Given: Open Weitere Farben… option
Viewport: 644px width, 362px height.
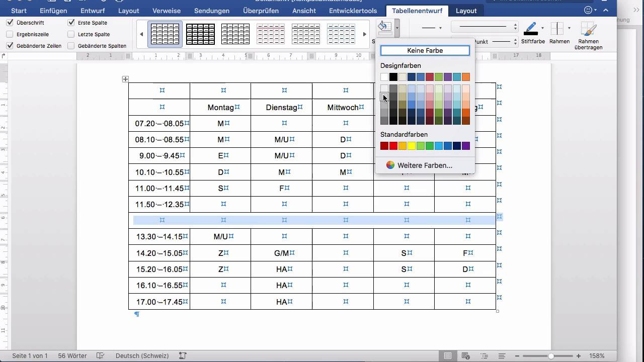Looking at the screenshot, I should click(x=425, y=165).
